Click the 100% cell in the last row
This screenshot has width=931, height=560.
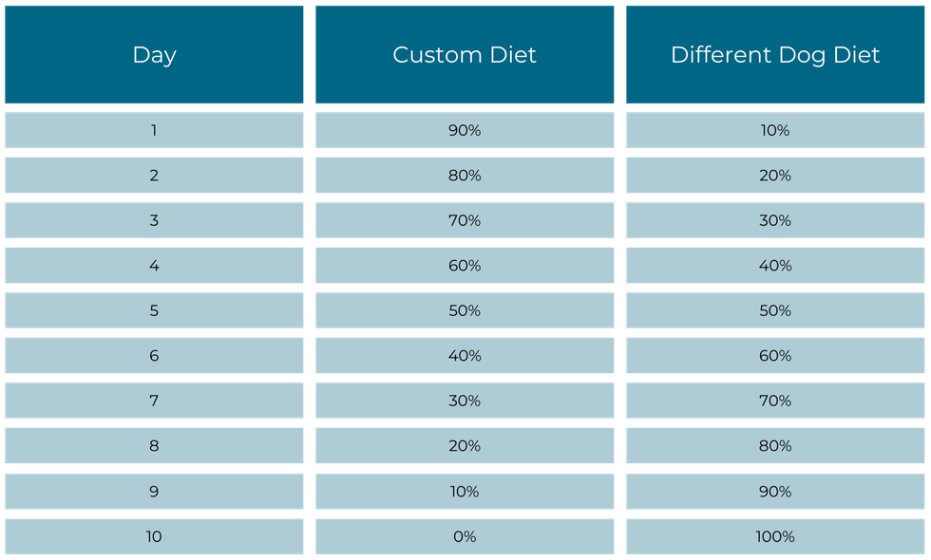775,536
